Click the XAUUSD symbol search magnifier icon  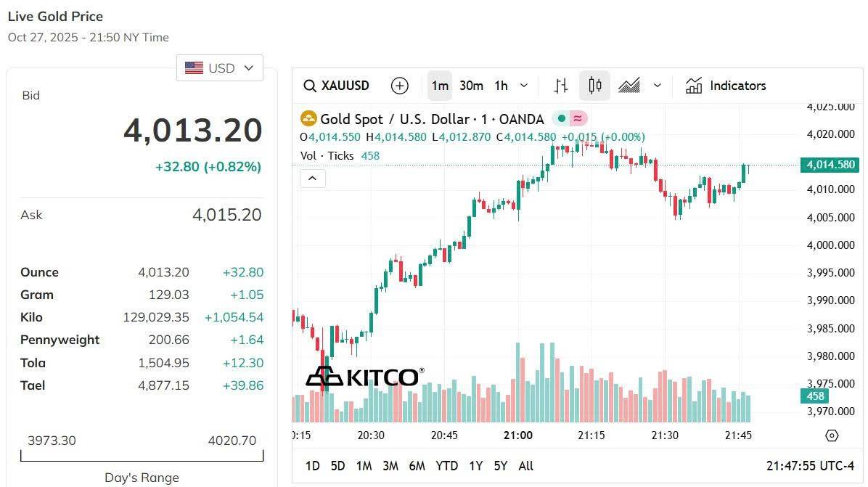click(309, 86)
